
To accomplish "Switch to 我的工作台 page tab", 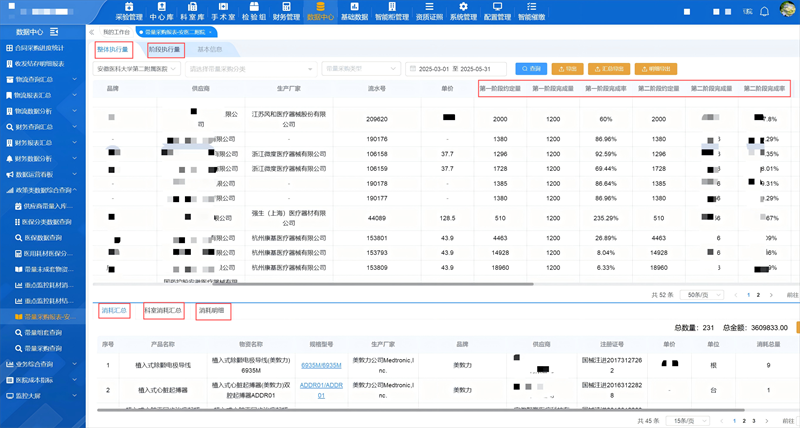I will (x=116, y=32).
